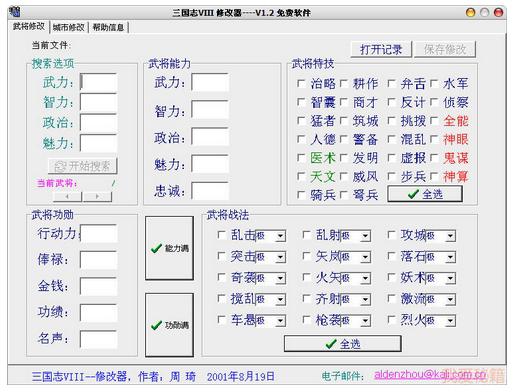
Task: Click the app icon in title bar
Action: click(15, 12)
